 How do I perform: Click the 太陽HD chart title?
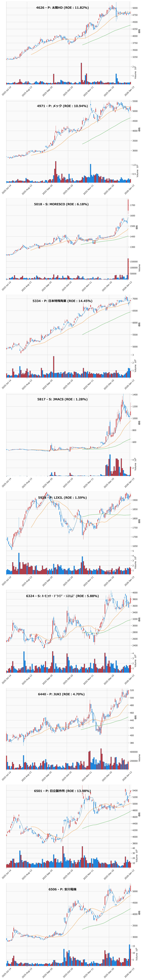tap(62, 8)
